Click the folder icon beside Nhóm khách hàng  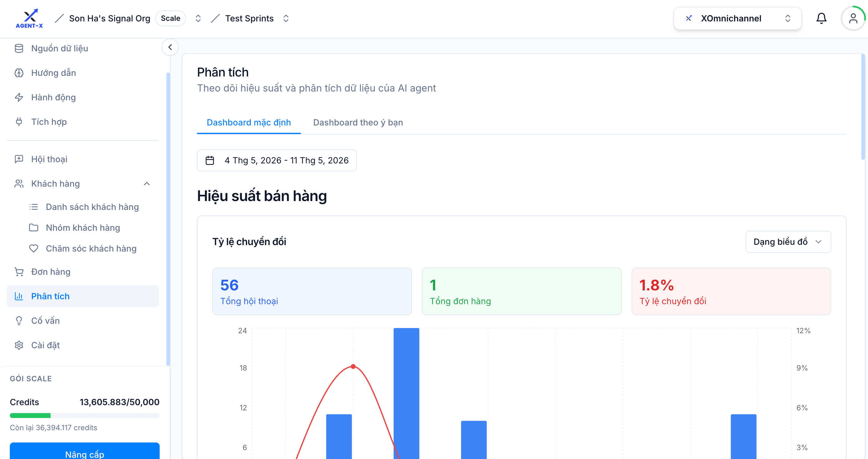[x=34, y=228]
